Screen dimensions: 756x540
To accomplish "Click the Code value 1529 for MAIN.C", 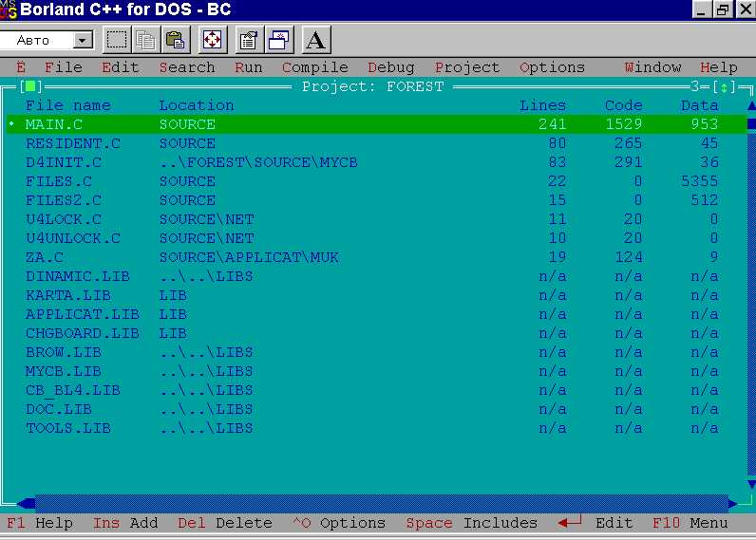I will click(x=623, y=124).
